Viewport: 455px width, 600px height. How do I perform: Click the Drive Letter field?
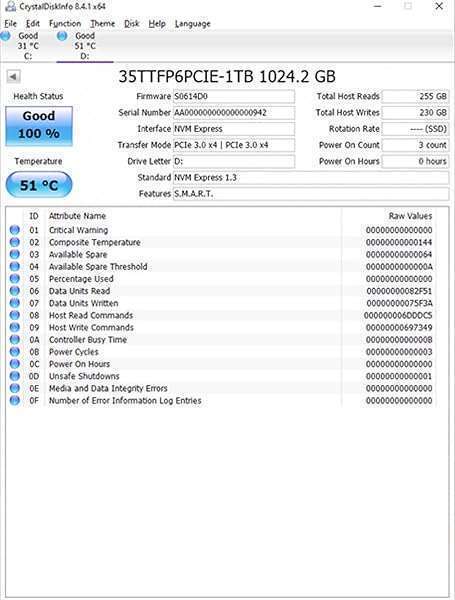point(234,161)
